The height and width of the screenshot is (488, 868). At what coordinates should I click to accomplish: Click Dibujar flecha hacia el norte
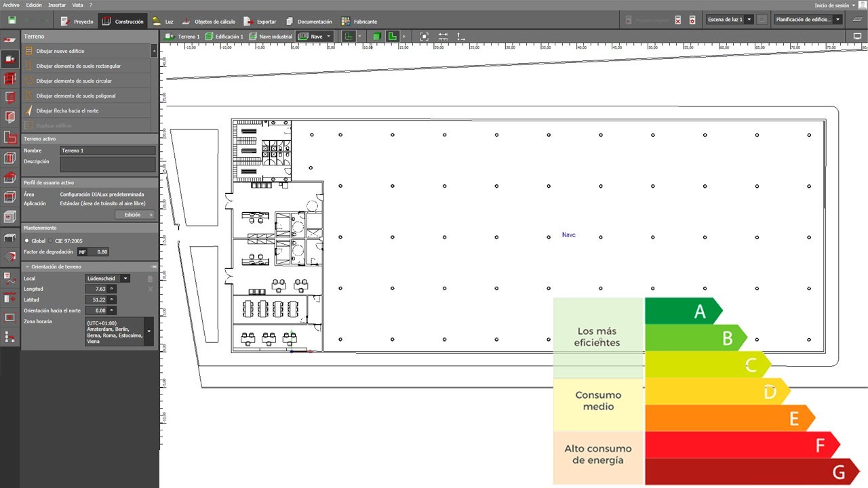coord(86,110)
